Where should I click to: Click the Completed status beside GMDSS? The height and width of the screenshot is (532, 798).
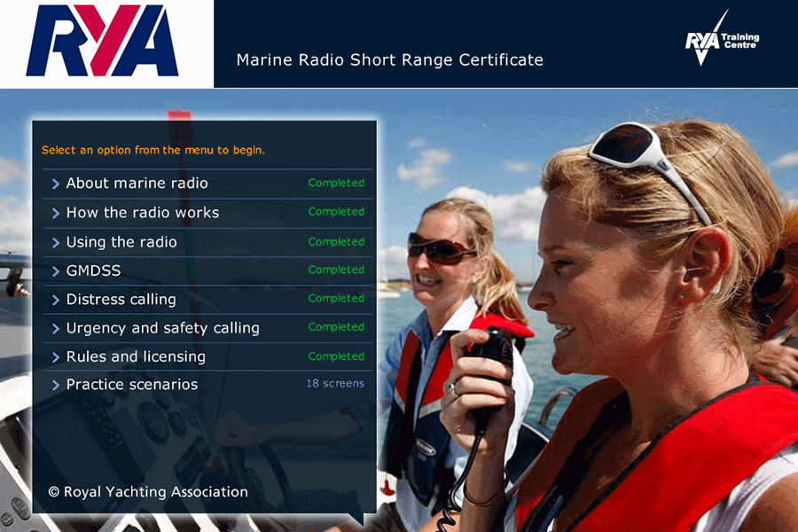(x=336, y=270)
